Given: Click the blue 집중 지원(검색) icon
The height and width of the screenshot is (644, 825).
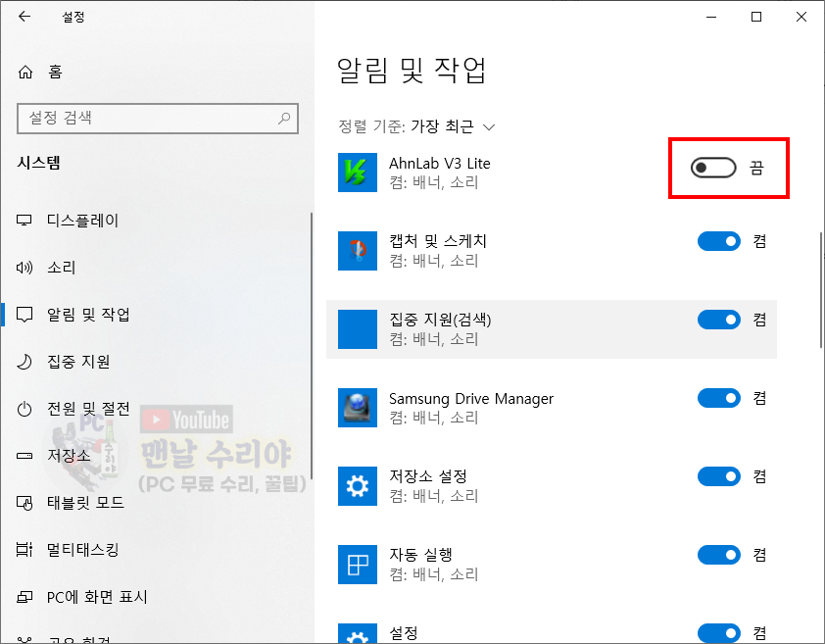Looking at the screenshot, I should 358,329.
